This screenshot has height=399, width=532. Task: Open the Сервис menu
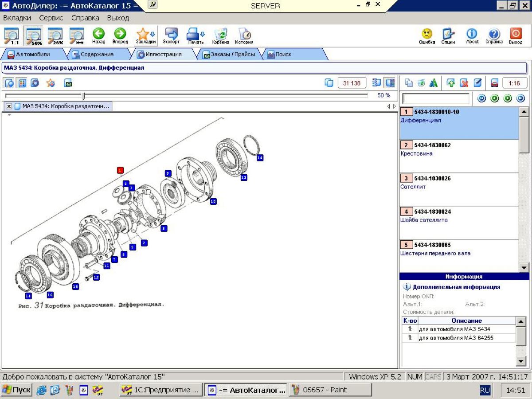[51, 18]
